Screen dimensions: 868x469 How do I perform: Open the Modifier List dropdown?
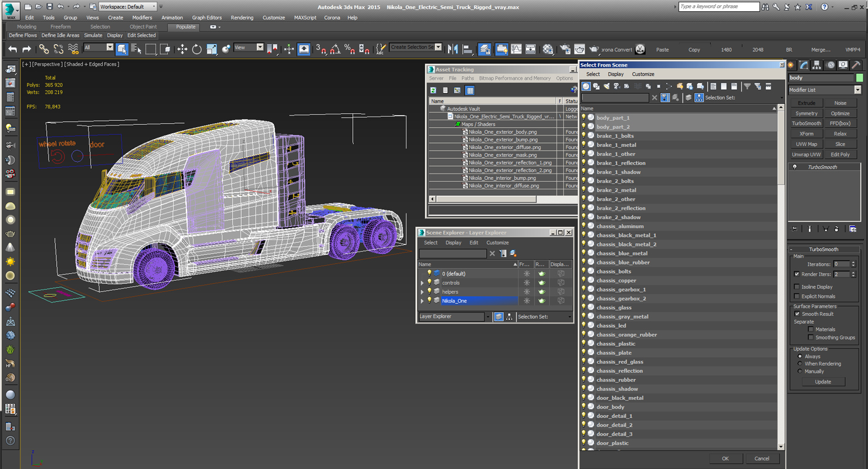pos(857,90)
